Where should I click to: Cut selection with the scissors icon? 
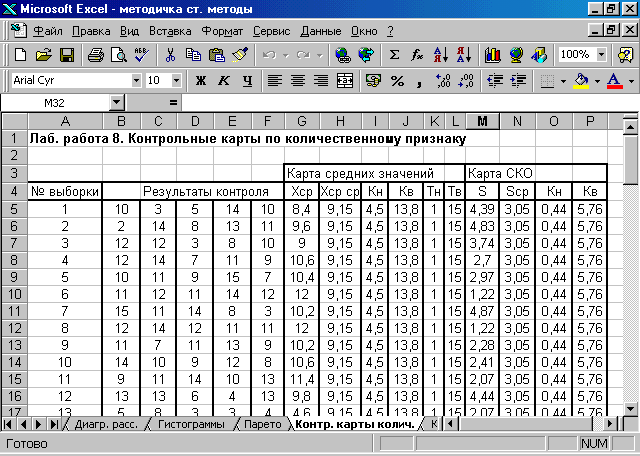click(x=170, y=54)
